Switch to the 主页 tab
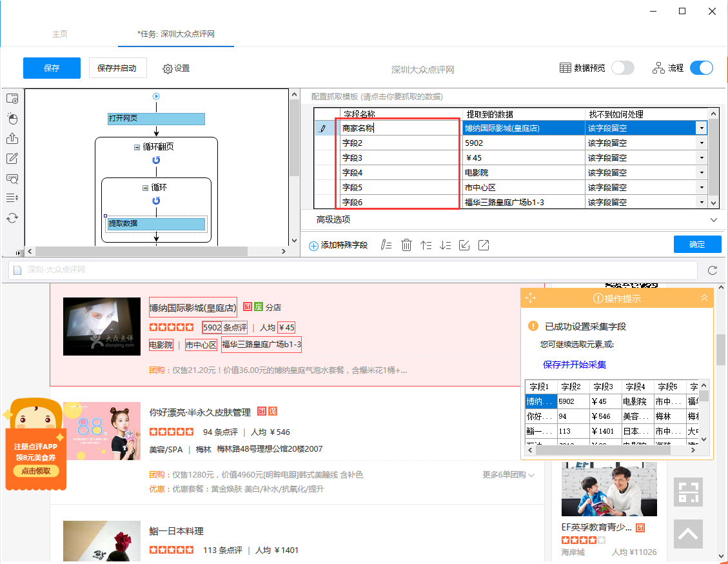 click(x=60, y=34)
